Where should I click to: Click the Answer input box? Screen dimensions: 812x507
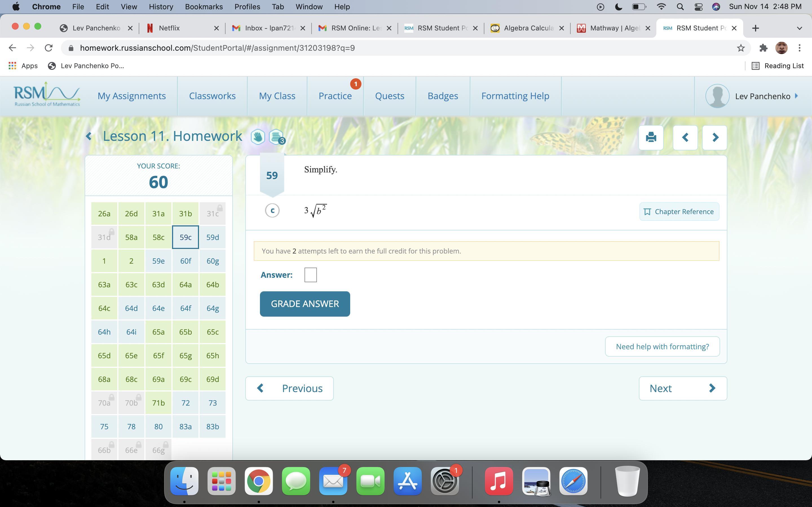[x=310, y=275]
